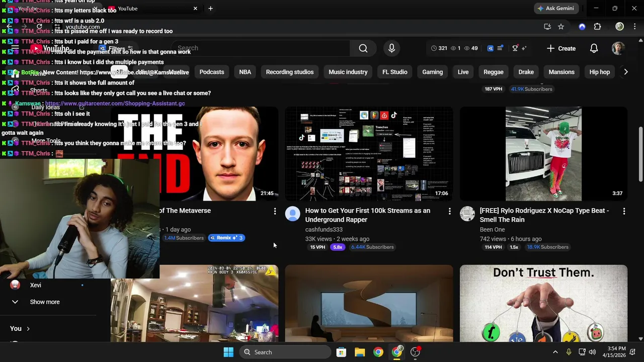Viewport: 644px width, 362px height.
Task: Click the Windows taskbar Search box
Action: point(285,352)
